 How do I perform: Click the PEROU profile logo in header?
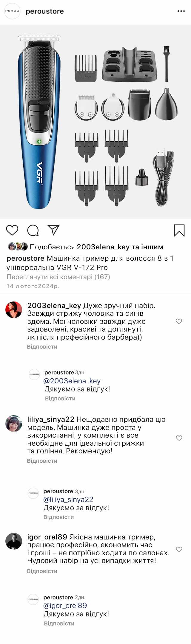pos(12,11)
